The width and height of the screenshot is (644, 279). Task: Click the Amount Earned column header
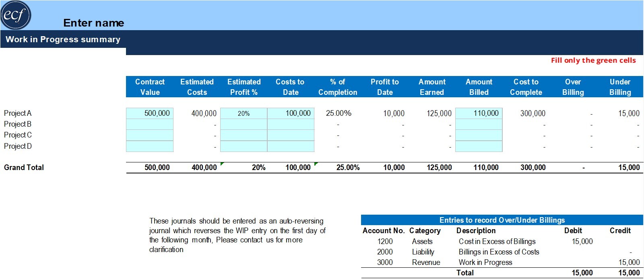432,87
